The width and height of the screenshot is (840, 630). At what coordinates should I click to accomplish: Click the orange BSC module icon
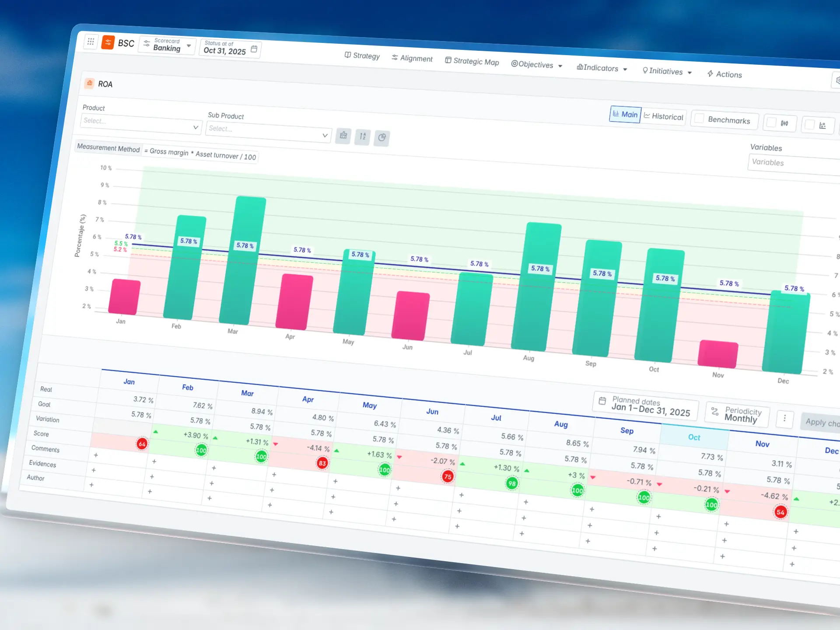click(x=108, y=42)
